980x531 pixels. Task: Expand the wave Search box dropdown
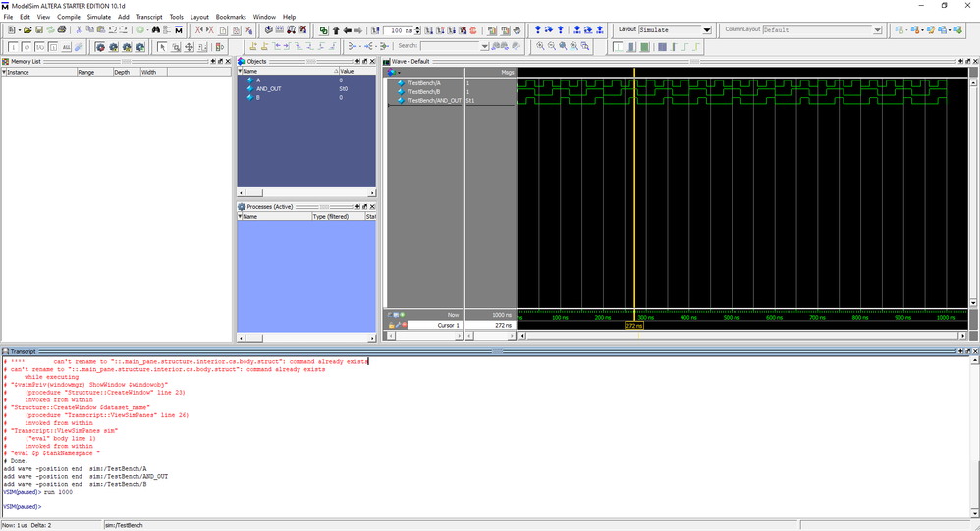[x=484, y=46]
